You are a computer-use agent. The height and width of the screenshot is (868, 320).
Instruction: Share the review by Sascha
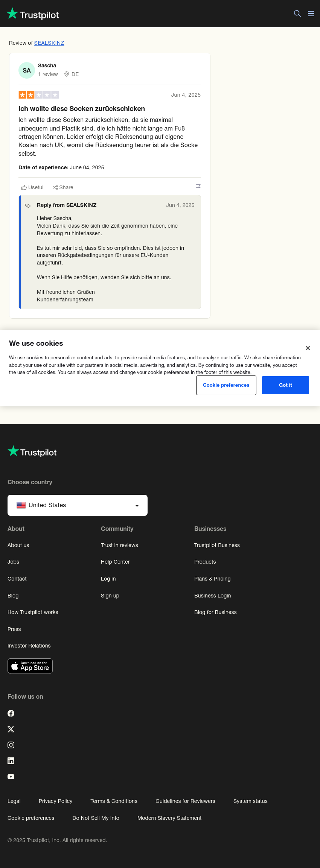tap(63, 187)
